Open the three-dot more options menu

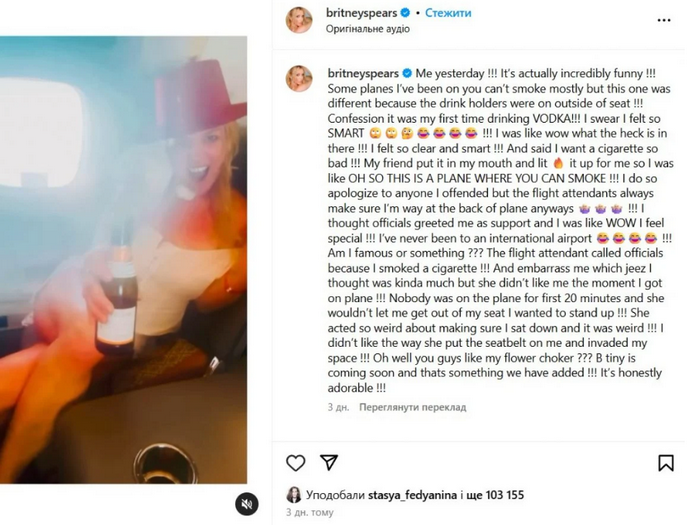[664, 18]
